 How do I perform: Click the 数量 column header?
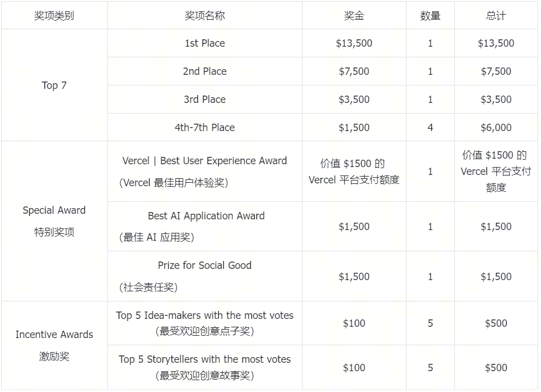click(x=430, y=16)
